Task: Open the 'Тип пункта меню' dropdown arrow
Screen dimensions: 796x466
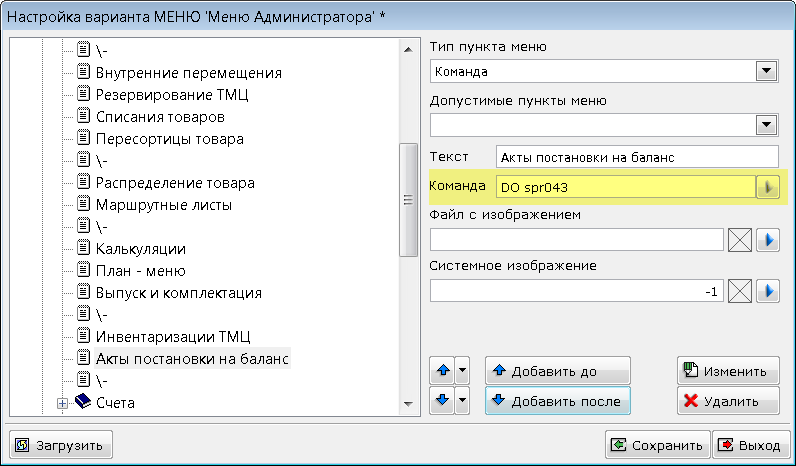Action: 766,71
